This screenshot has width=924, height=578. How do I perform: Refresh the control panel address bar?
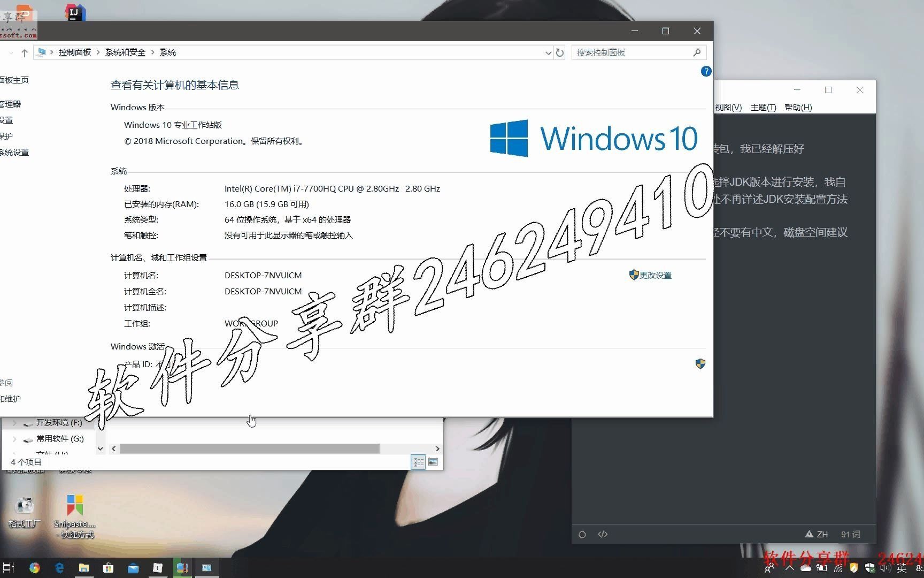tap(560, 52)
